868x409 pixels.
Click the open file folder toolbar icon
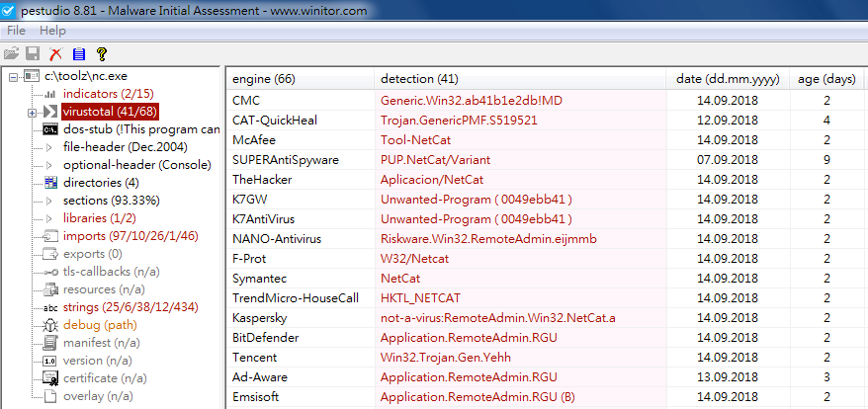[x=11, y=53]
